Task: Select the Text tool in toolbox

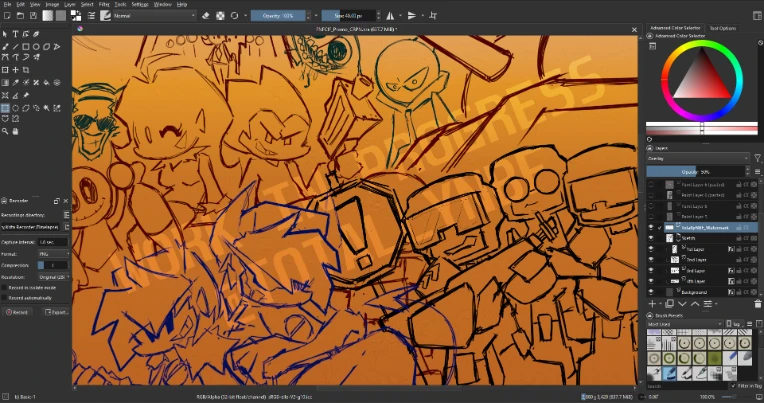Action: pyautogui.click(x=16, y=34)
